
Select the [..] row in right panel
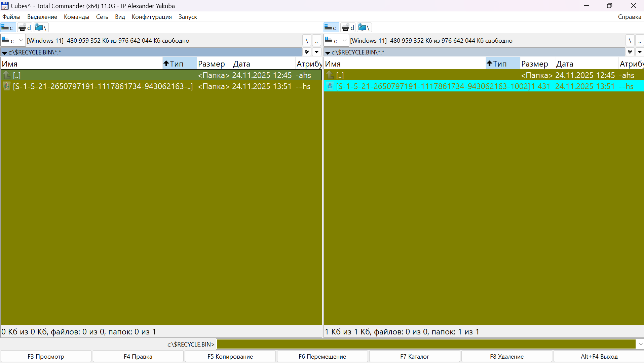[x=484, y=75]
